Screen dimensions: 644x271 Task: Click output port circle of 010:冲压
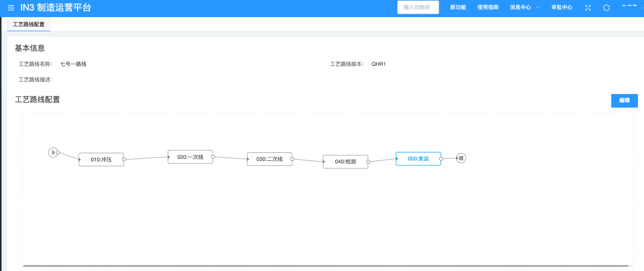124,159
